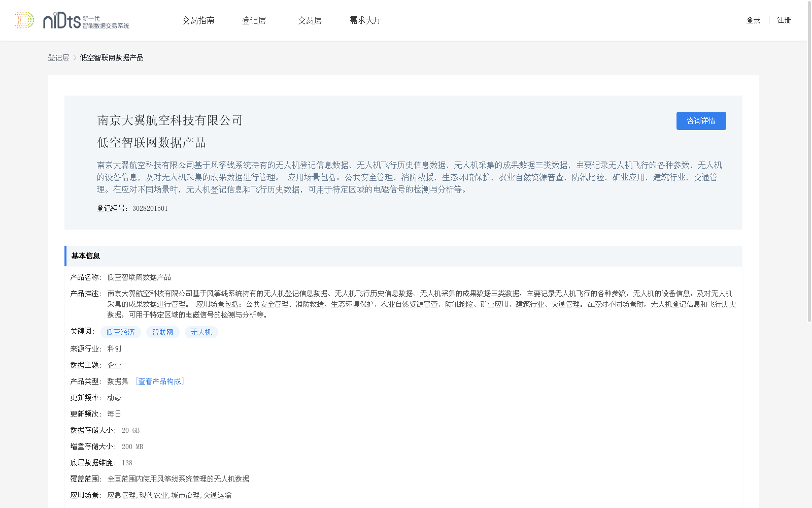This screenshot has height=508, width=812.
Task: Go back via 登记层 breadcrumb
Action: 58,58
